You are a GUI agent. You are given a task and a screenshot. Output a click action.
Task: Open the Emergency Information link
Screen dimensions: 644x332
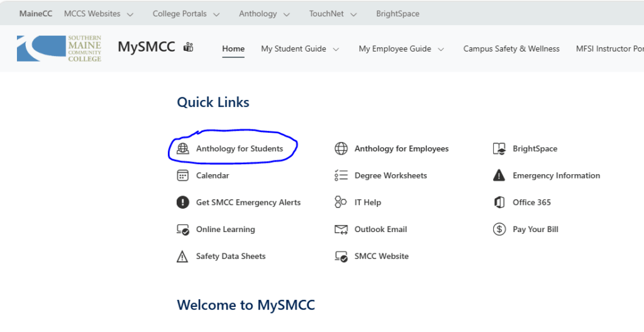[557, 175]
